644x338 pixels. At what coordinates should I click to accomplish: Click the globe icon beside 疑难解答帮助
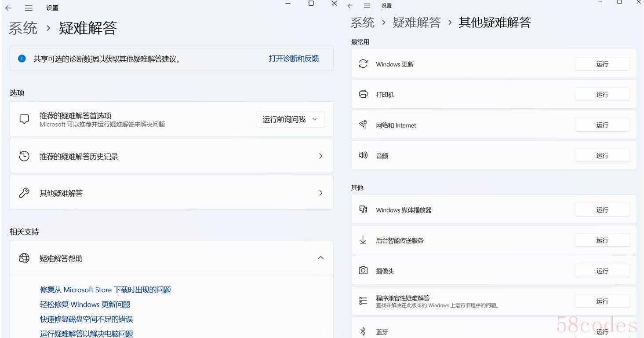[x=24, y=258]
